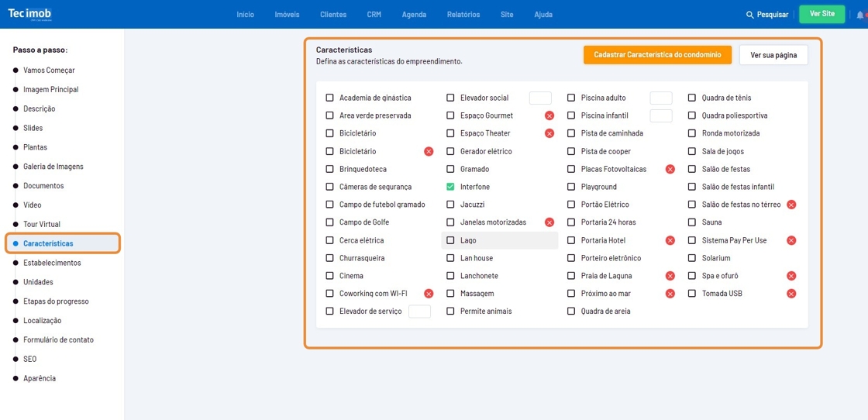868x420 pixels.
Task: Go to Localização step in sidebar
Action: click(x=42, y=321)
